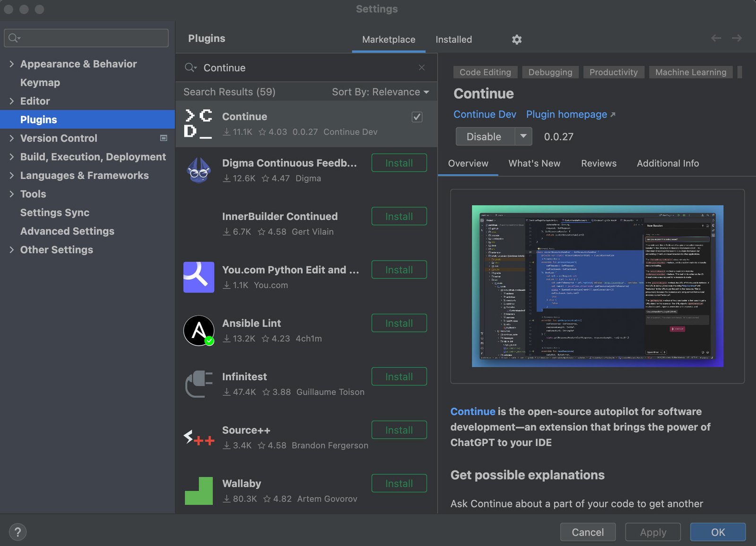
Task: Install the Ansible Lint plugin
Action: (399, 323)
